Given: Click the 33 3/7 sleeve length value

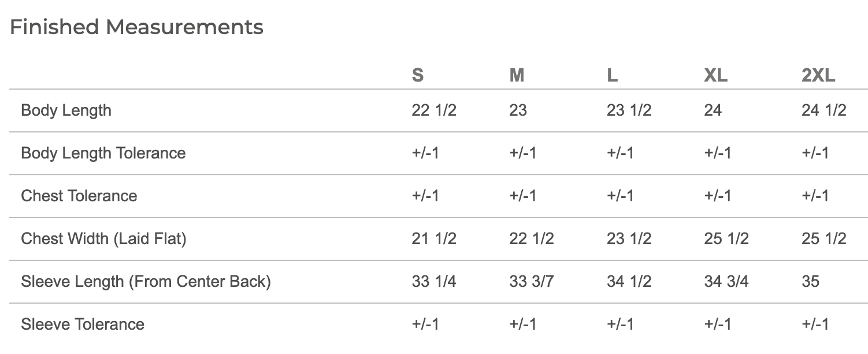Looking at the screenshot, I should (x=532, y=281).
